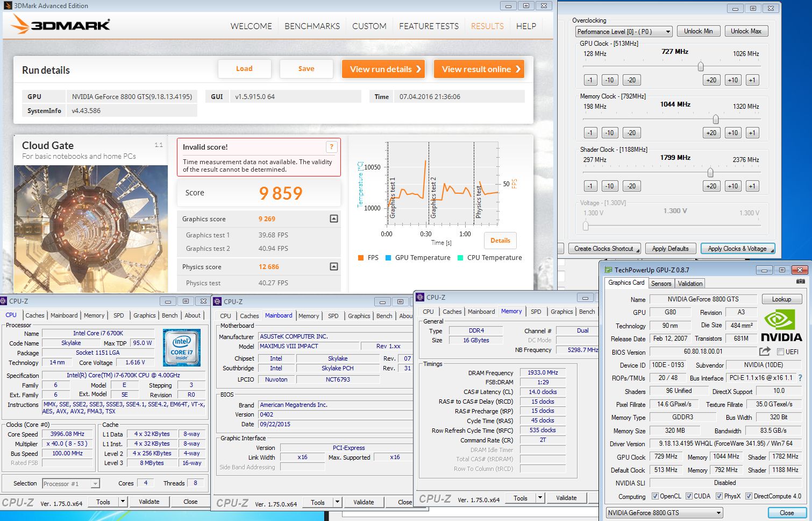Open Tools dropdown arrow in CPU-Z Memory window
Viewport: 812px width, 521px height.
540,498
